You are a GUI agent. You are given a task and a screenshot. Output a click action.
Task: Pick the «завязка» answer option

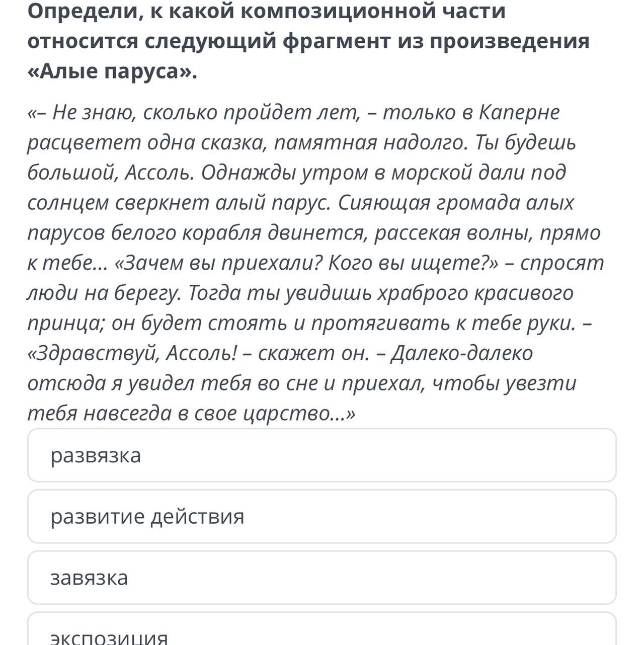pos(322,578)
